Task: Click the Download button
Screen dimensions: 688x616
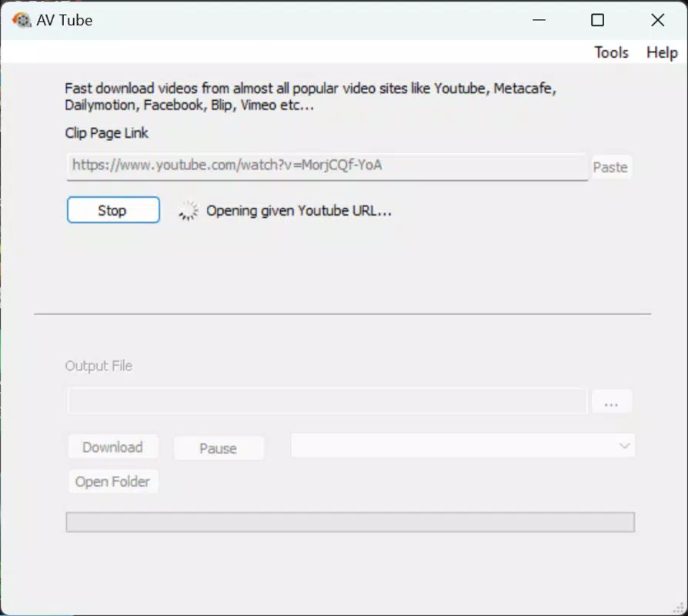Action: click(x=113, y=447)
